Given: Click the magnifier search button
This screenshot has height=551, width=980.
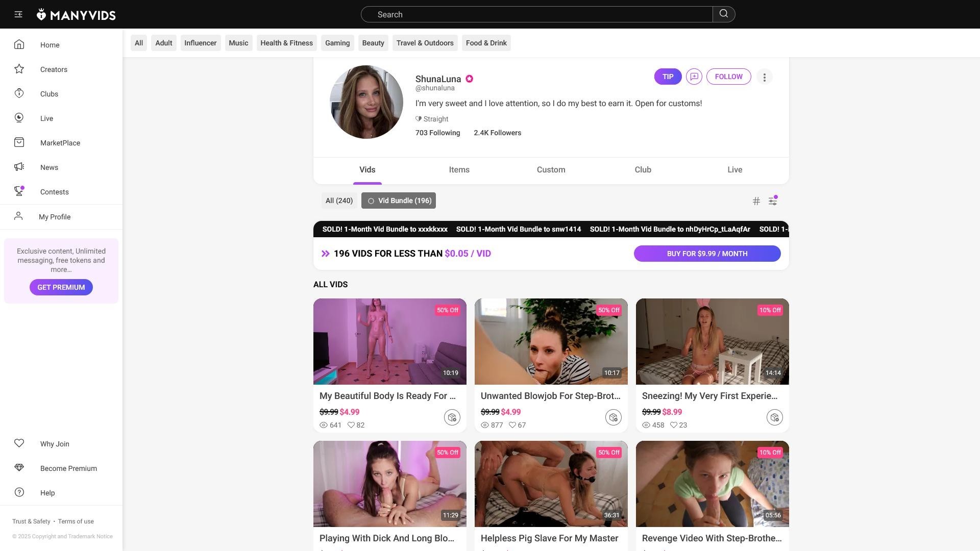Looking at the screenshot, I should click(x=724, y=14).
